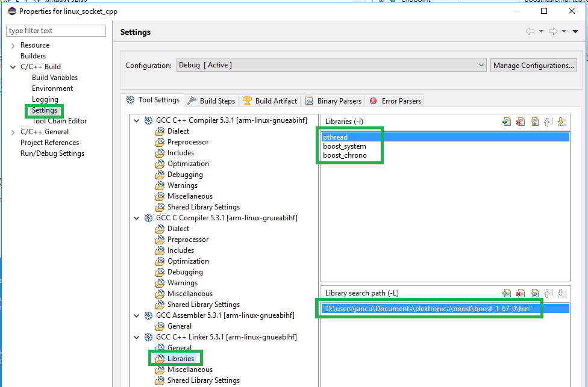This screenshot has width=588, height=387.
Task: Delete the selected Library search path entry
Action: point(521,293)
